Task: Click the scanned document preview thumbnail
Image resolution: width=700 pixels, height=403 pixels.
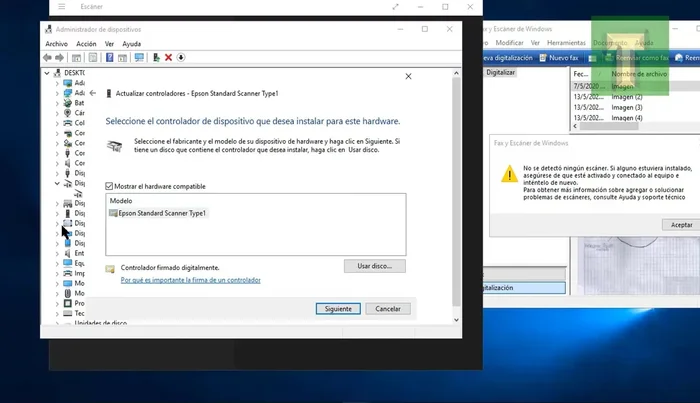Action: coord(637,266)
